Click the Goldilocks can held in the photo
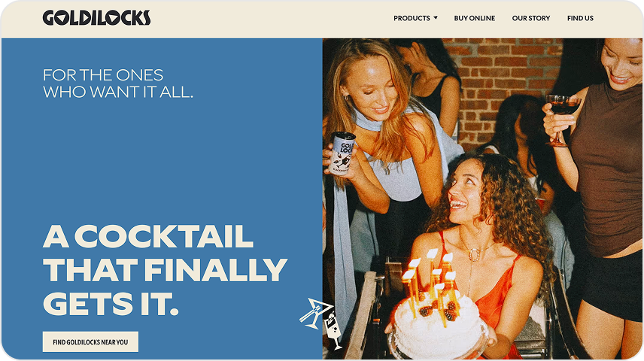This screenshot has height=361, width=644. 342,153
